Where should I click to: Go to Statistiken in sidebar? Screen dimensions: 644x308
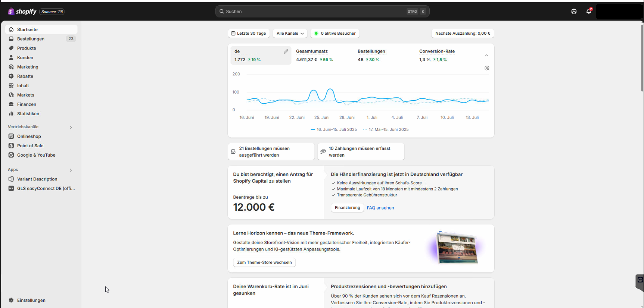point(28,114)
